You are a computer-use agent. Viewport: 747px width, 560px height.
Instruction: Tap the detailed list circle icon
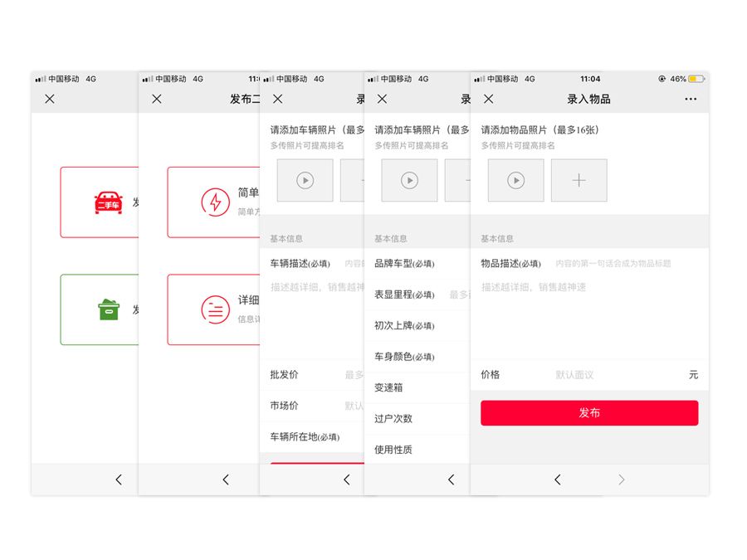click(216, 309)
